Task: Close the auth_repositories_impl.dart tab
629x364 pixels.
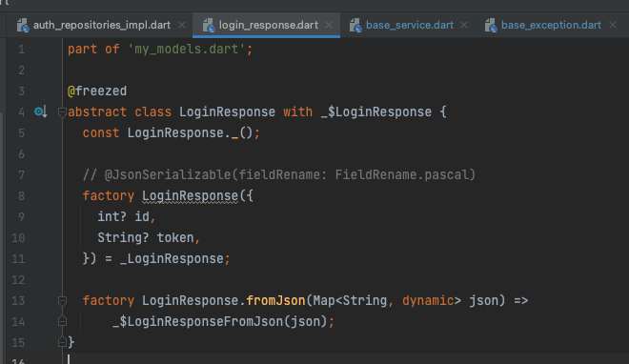Action: (x=182, y=25)
